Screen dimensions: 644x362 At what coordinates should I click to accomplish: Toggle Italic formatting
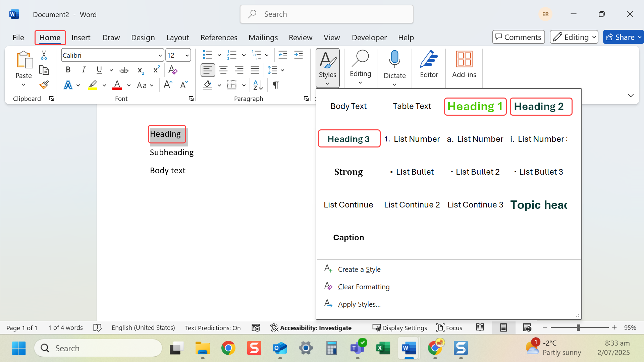[84, 70]
